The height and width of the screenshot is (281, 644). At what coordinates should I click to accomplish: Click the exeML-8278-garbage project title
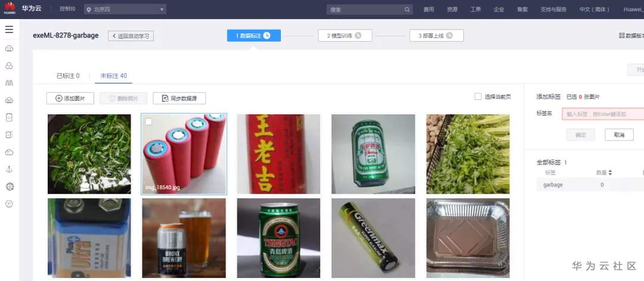[66, 35]
